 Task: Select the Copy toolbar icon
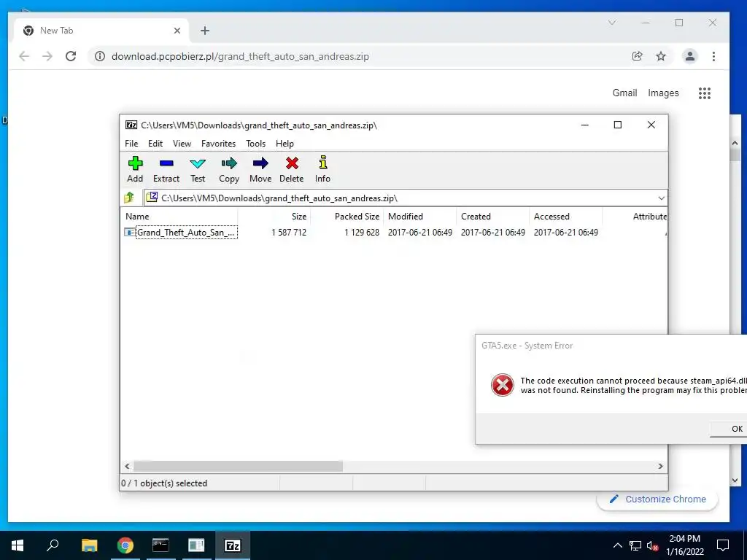click(228, 169)
